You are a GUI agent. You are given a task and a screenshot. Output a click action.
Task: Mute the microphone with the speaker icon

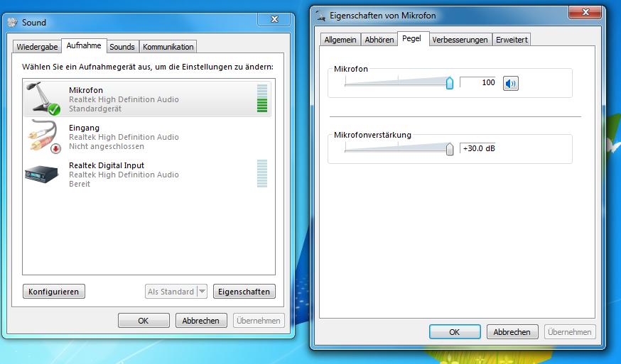click(510, 84)
